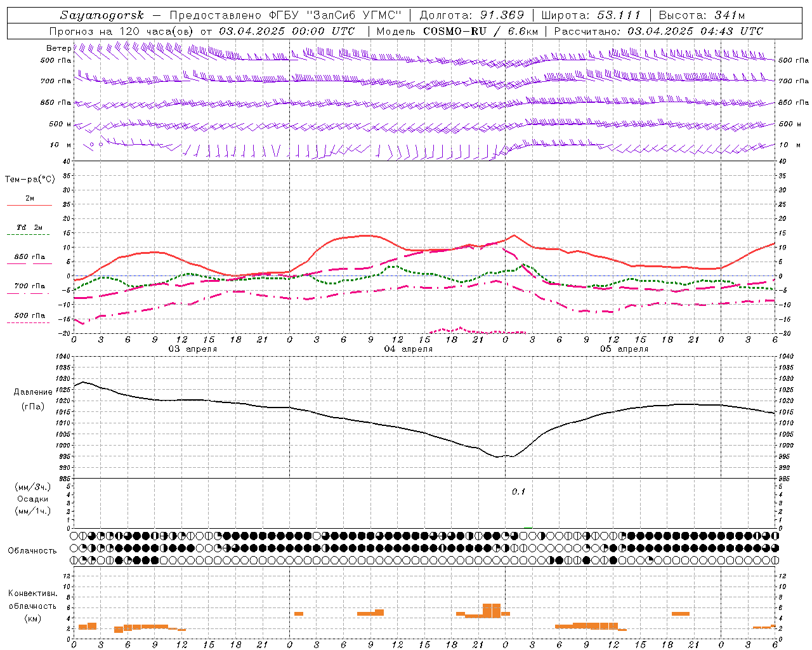Click the Осадки precipitation label
The width and height of the screenshot is (812, 650).
[x=32, y=499]
